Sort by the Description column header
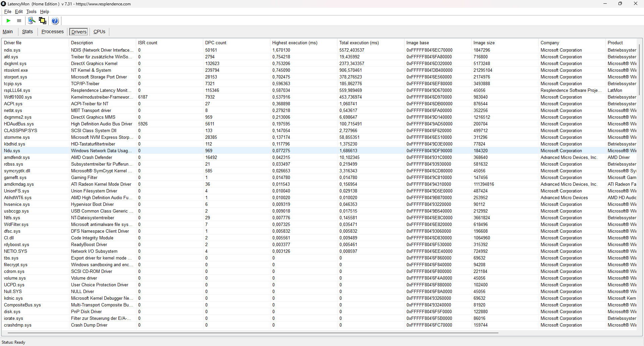This screenshot has height=346, width=644. tap(103, 43)
